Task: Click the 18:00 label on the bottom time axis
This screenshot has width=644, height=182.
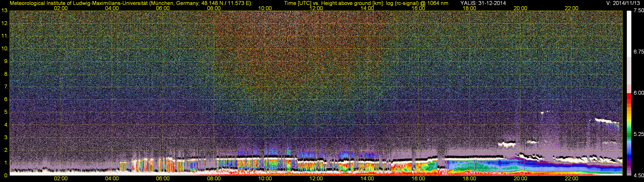Action: pos(469,179)
